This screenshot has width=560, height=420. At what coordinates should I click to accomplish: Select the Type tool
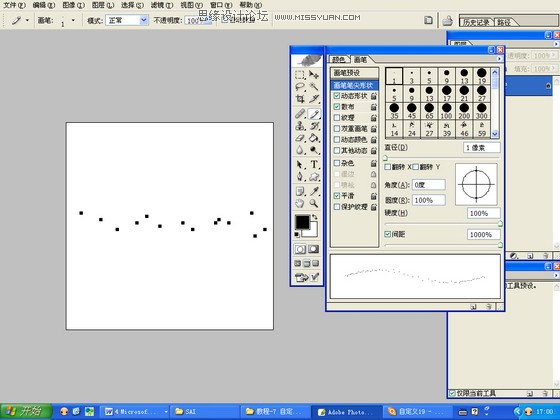pyautogui.click(x=314, y=164)
